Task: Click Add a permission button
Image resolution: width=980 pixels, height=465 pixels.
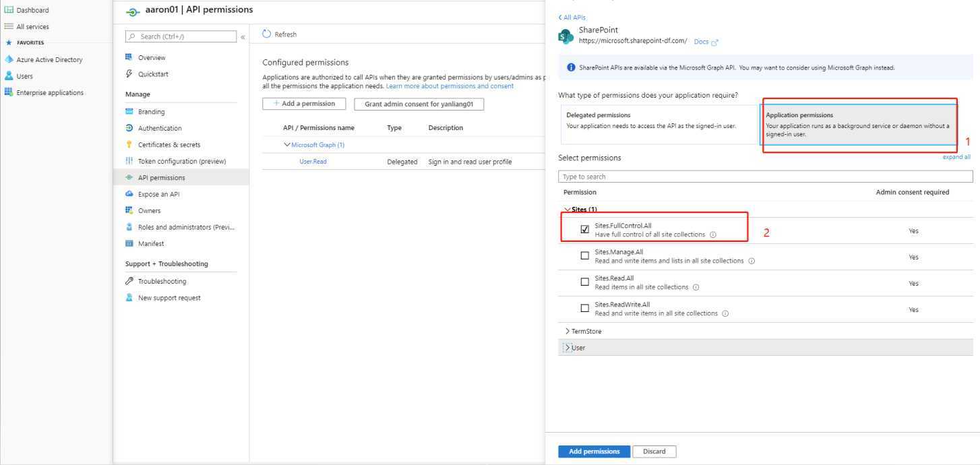Action: [x=304, y=104]
